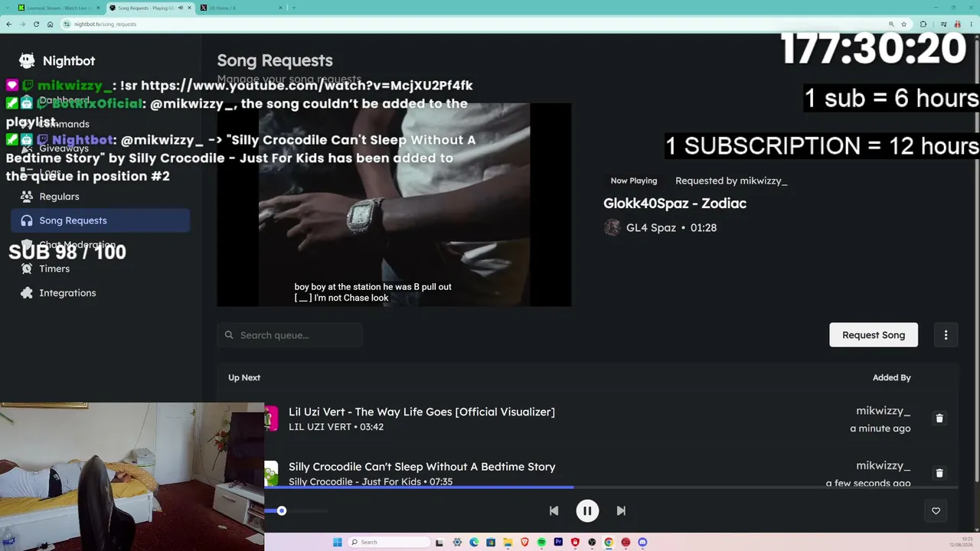Open File Explorer from the taskbar
Viewport: 980px width, 551px height.
point(508,543)
